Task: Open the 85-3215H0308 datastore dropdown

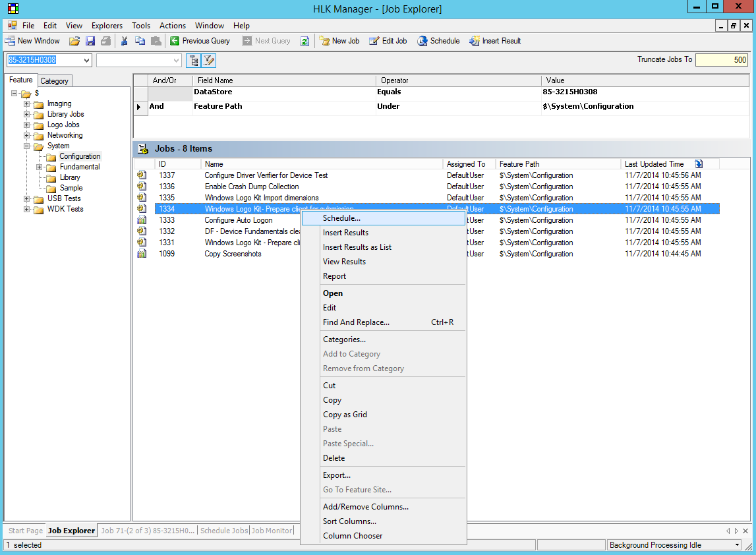Action: click(x=86, y=60)
